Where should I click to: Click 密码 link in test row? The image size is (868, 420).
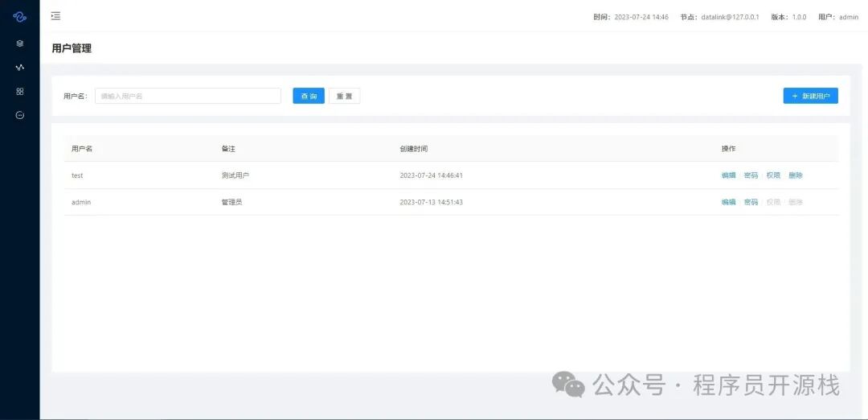coord(751,175)
